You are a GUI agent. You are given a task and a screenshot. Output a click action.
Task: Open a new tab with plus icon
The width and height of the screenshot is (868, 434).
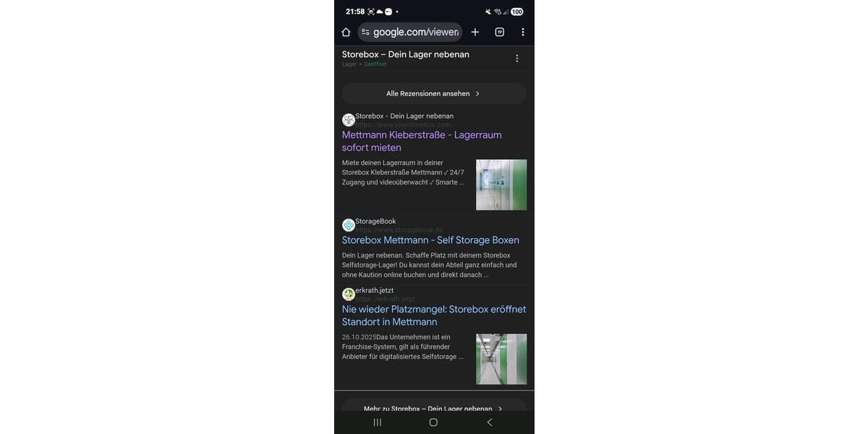475,32
